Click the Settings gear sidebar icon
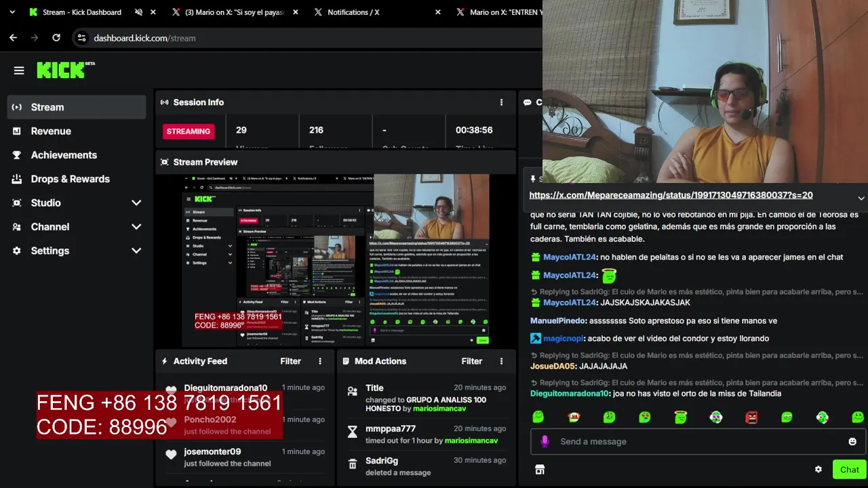 click(x=17, y=251)
